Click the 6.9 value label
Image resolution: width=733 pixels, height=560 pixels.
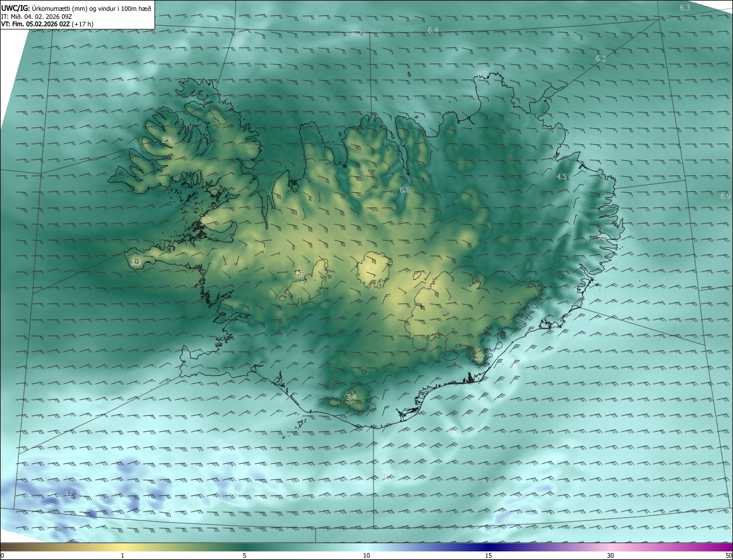coord(726,196)
